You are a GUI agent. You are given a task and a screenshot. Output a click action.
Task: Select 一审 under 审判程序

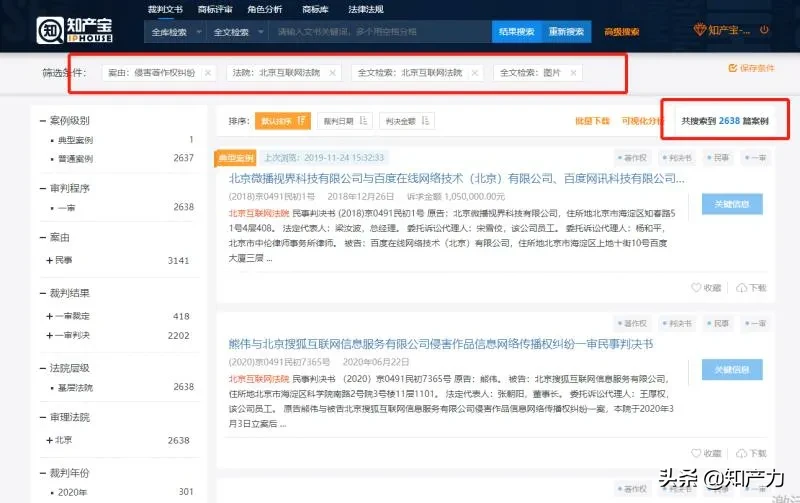(x=66, y=208)
